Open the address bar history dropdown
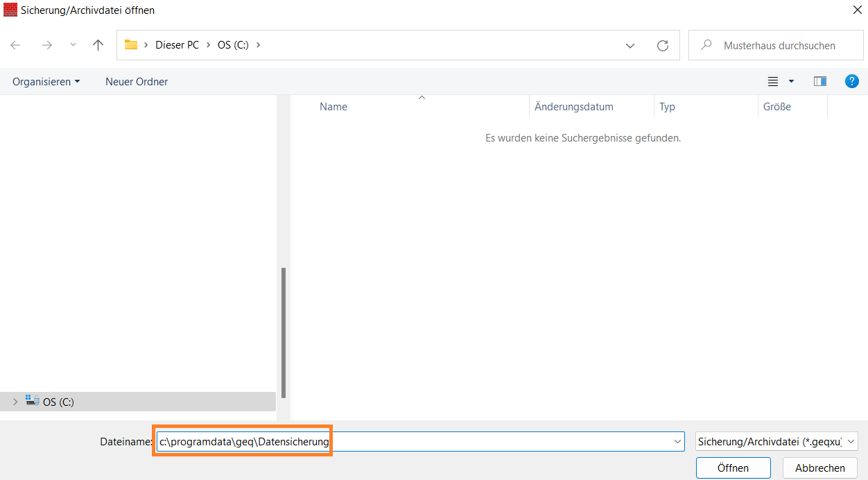This screenshot has width=868, height=480. coord(630,44)
